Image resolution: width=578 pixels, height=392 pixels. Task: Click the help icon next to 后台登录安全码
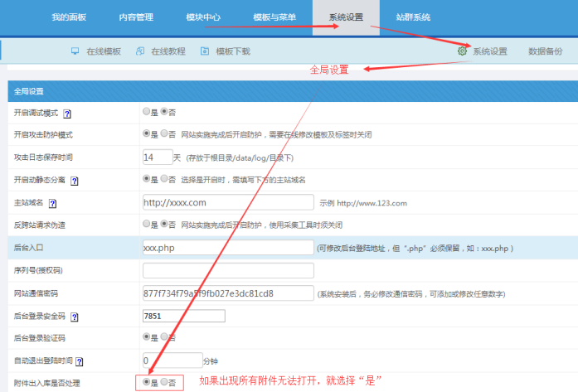tap(74, 316)
